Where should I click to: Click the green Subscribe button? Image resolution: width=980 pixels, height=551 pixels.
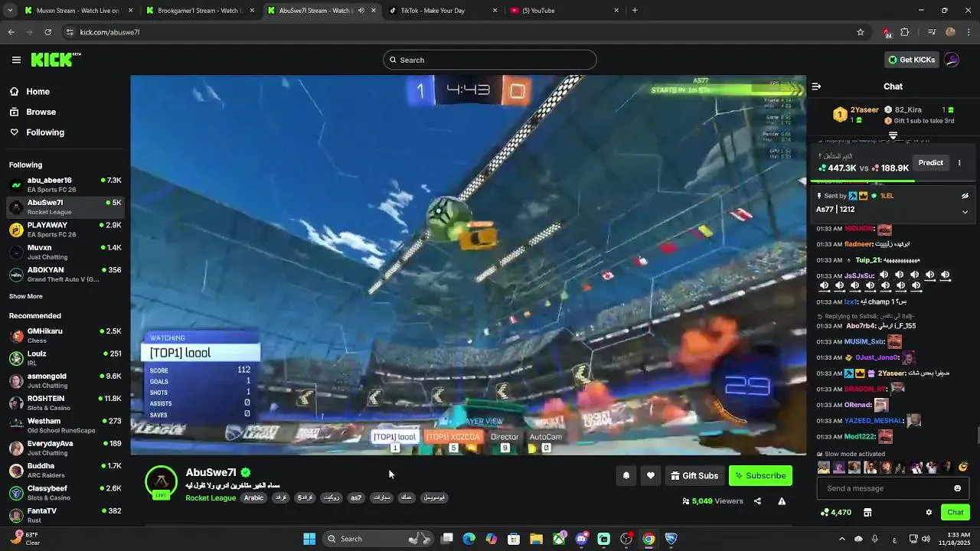point(760,476)
